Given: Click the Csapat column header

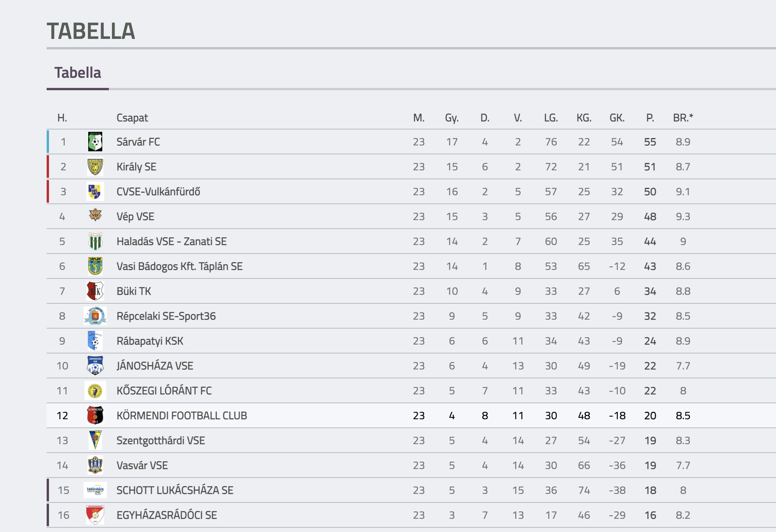Looking at the screenshot, I should pos(132,118).
